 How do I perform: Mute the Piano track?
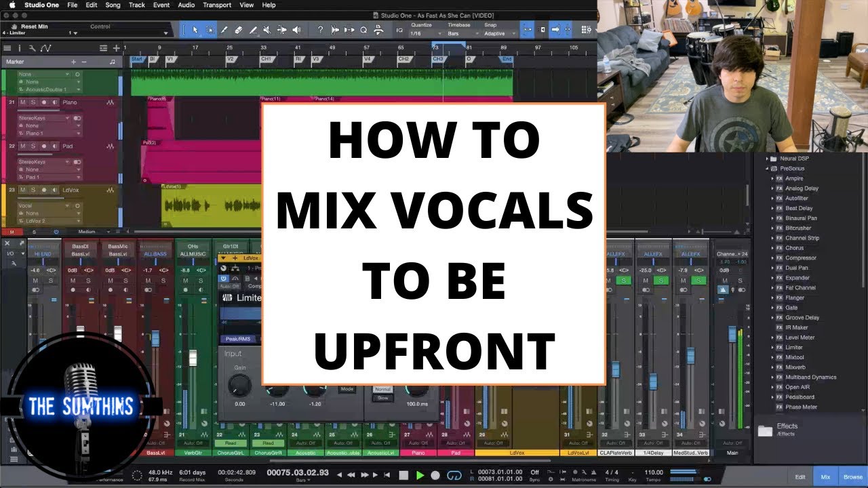tap(22, 102)
